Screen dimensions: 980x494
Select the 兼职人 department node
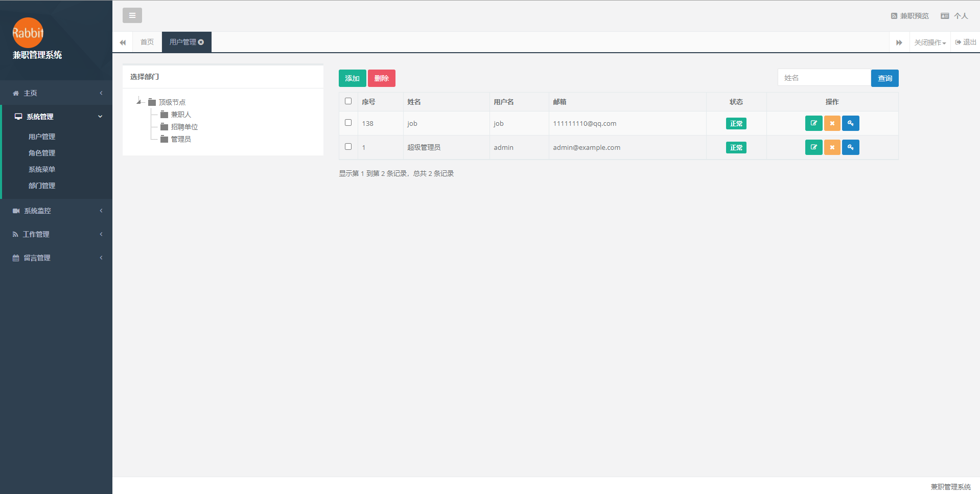[x=181, y=115]
